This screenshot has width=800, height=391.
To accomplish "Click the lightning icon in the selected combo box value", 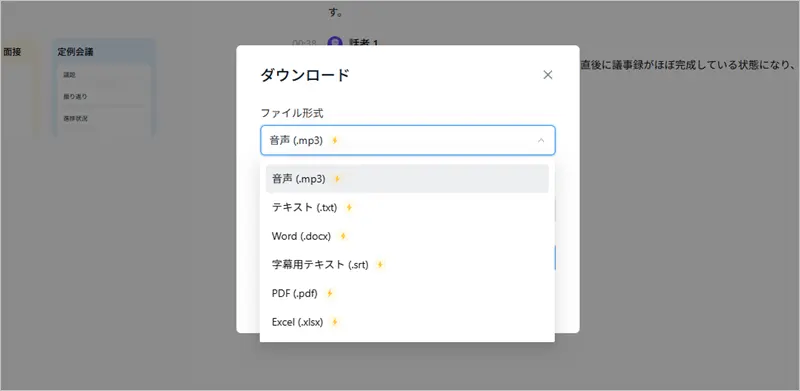I will click(x=335, y=140).
